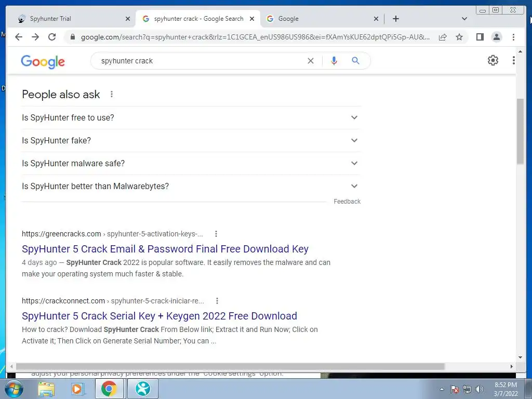The width and height of the screenshot is (532, 399).
Task: Go back with the browser back arrow
Action: [x=19, y=37]
